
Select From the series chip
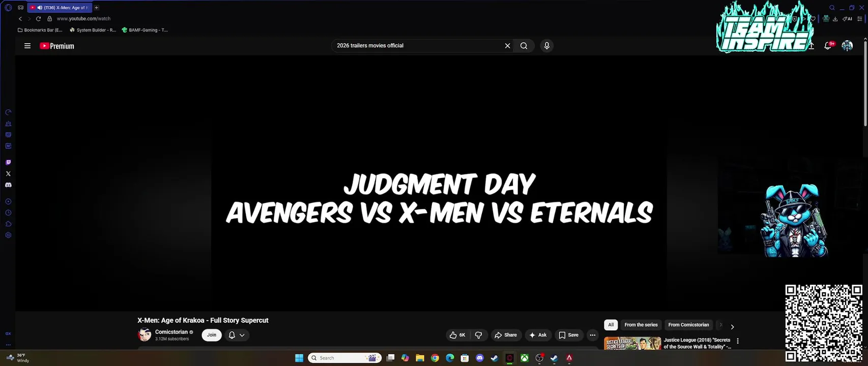point(641,325)
